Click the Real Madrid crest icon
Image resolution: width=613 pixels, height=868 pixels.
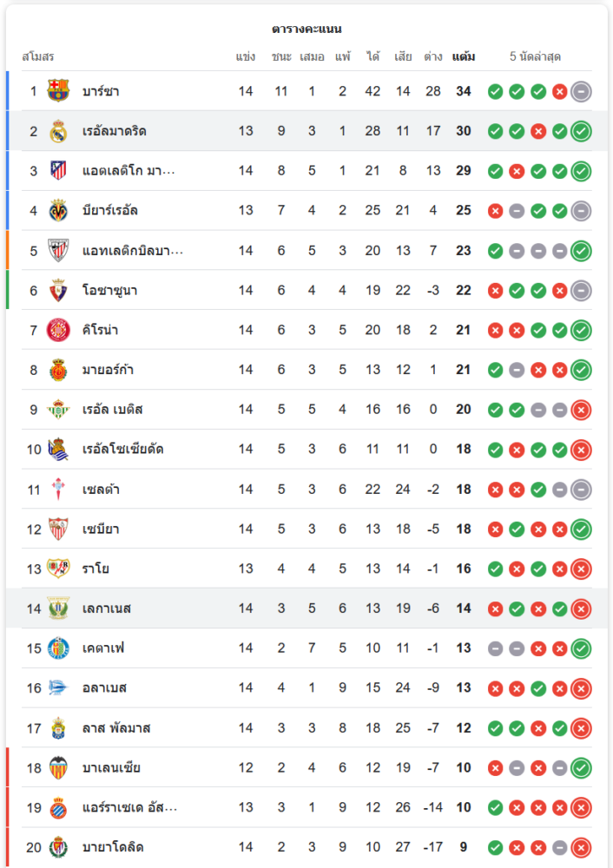(58, 131)
